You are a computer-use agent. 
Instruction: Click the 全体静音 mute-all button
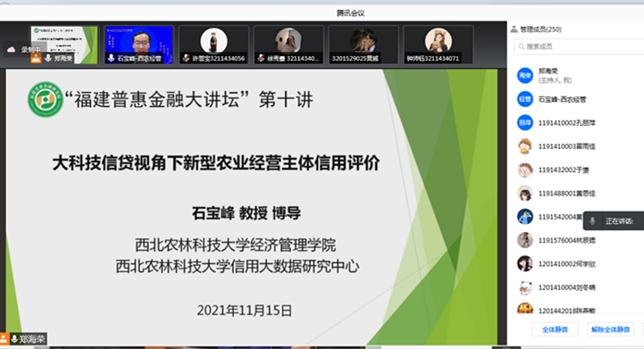pyautogui.click(x=555, y=329)
